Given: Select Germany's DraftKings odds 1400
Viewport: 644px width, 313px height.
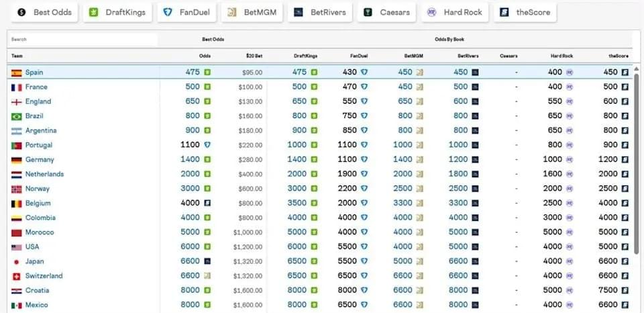Looking at the screenshot, I should click(x=297, y=160).
